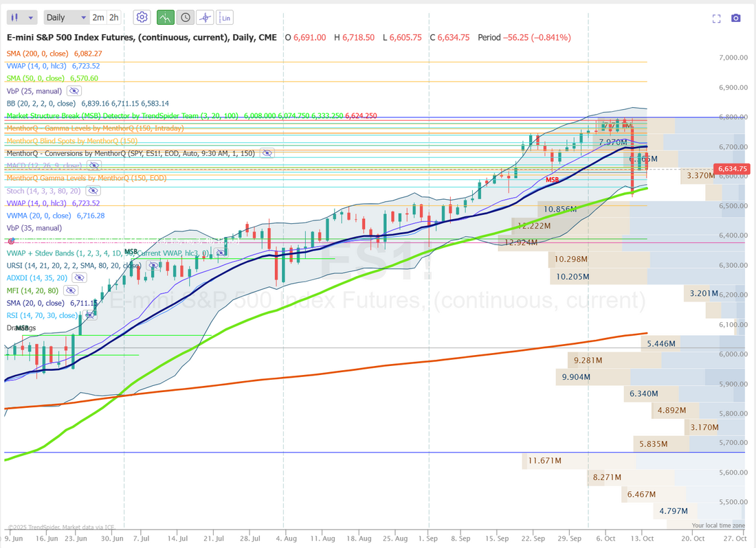Open chart settings gear icon
The height and width of the screenshot is (548, 756).
click(x=142, y=17)
